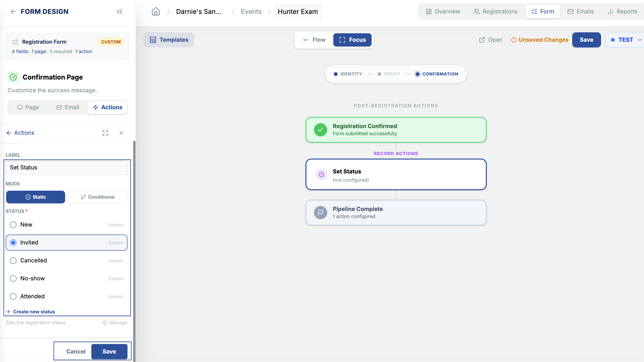Image resolution: width=644 pixels, height=362 pixels.
Task: Click the back arrow beside FORM DESIGN
Action: pyautogui.click(x=13, y=12)
